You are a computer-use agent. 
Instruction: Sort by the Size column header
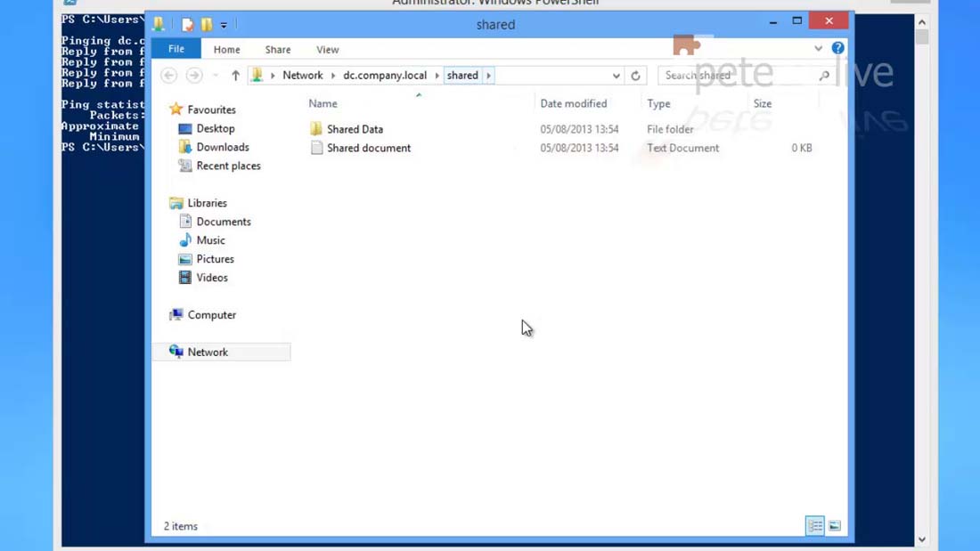click(763, 104)
